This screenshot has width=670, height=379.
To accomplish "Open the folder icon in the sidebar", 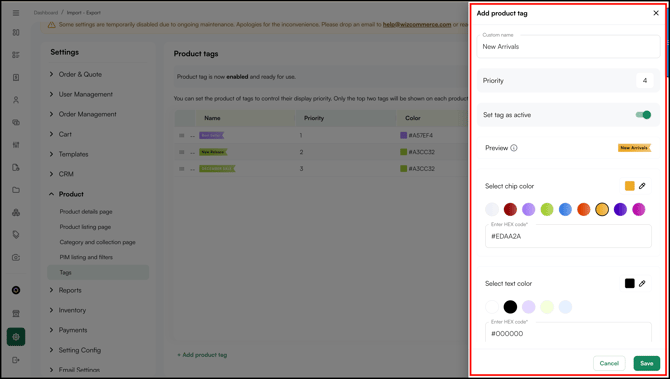I will click(x=16, y=190).
